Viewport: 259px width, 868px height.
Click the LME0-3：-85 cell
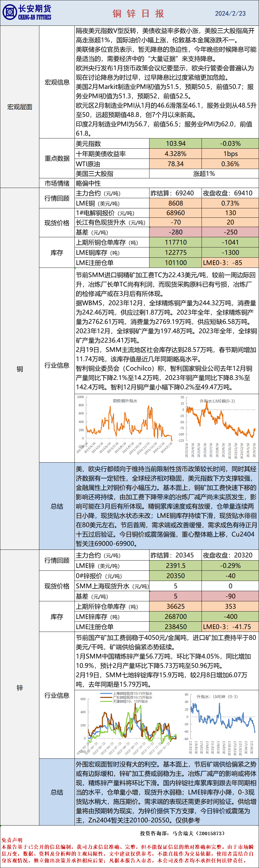tap(230, 262)
